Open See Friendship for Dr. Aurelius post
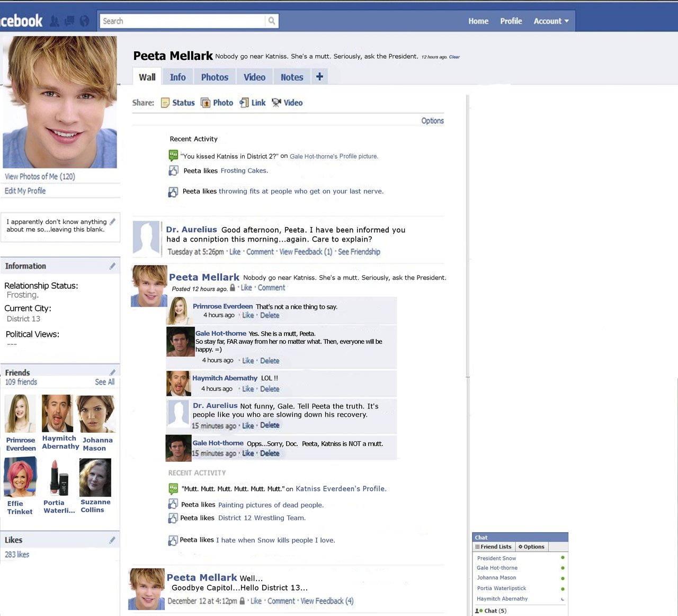The image size is (678, 616). [x=359, y=252]
